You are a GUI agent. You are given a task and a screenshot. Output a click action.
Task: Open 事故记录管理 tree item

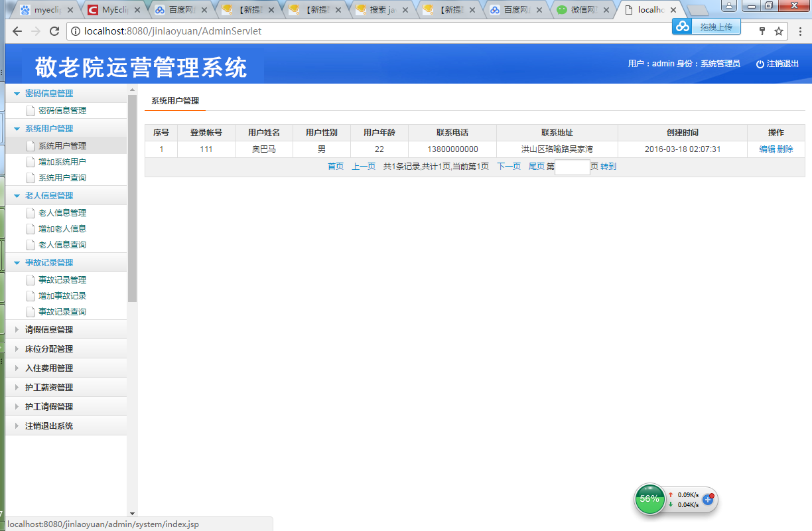point(62,280)
